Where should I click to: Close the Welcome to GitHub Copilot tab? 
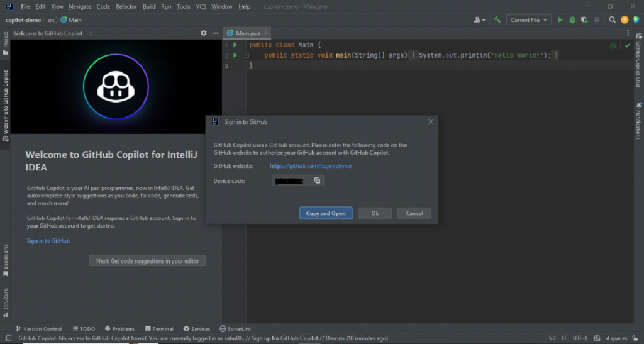[91, 33]
